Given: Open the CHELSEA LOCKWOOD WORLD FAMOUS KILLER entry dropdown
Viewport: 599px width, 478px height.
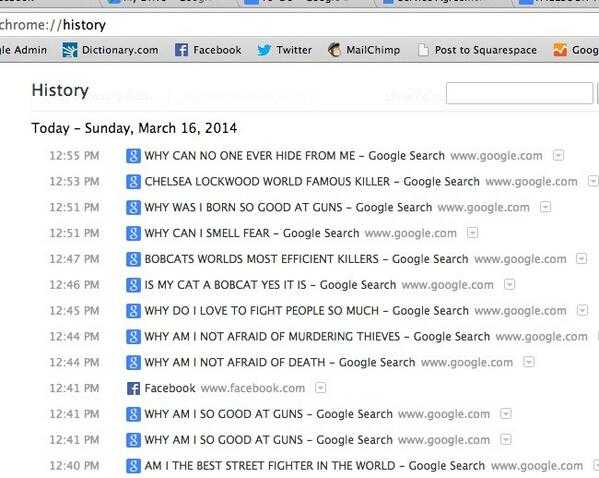Looking at the screenshot, I should [593, 181].
